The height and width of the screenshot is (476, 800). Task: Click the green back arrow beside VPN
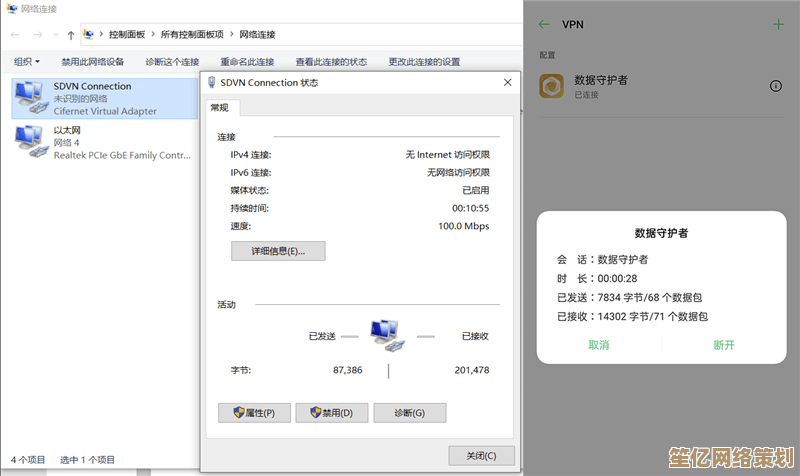click(x=544, y=24)
